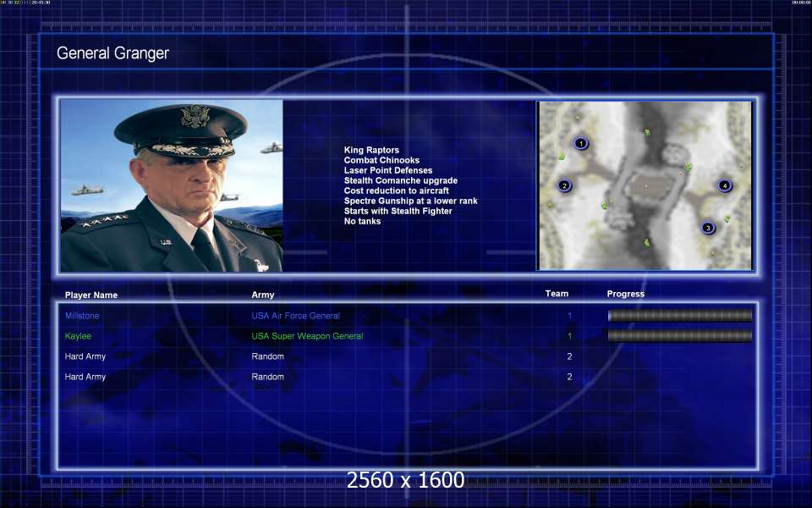
Task: Click USA Super Weapon General army entry
Action: click(x=308, y=336)
